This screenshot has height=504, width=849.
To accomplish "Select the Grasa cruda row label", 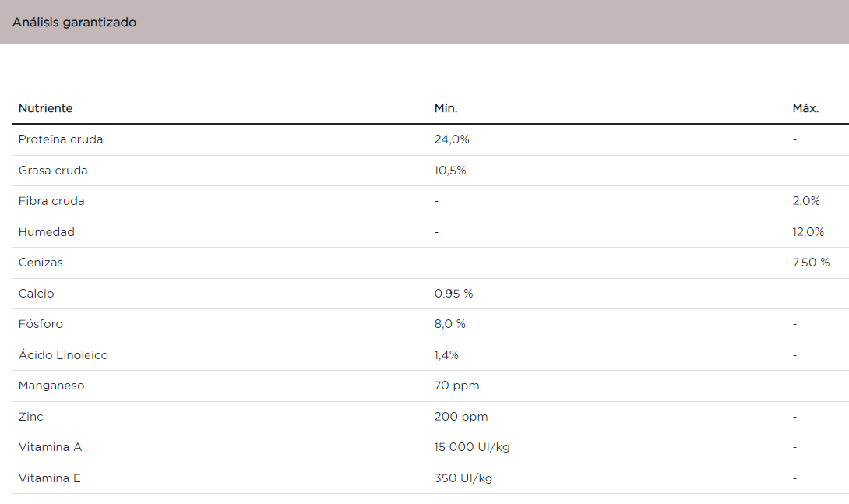I will (x=53, y=171).
